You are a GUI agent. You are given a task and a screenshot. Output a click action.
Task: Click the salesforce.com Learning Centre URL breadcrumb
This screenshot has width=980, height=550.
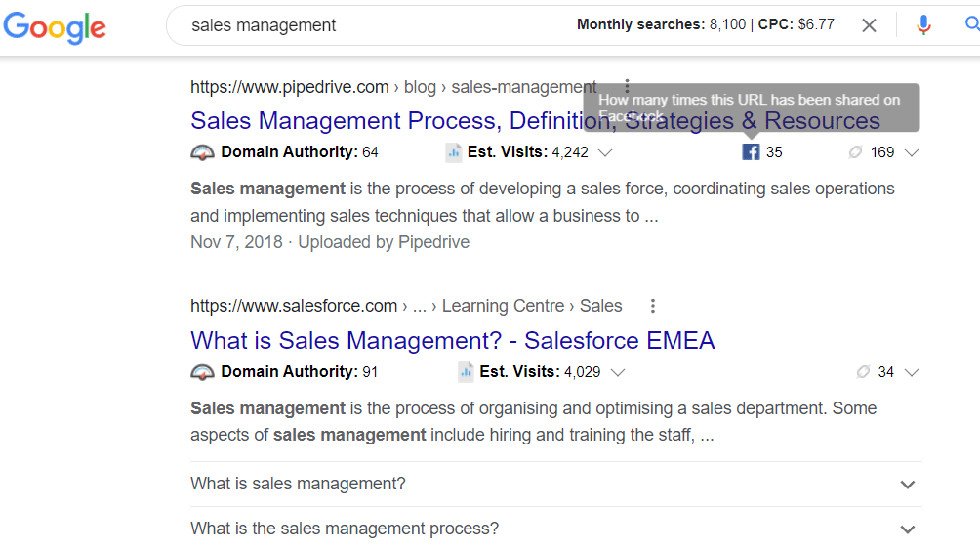[406, 306]
